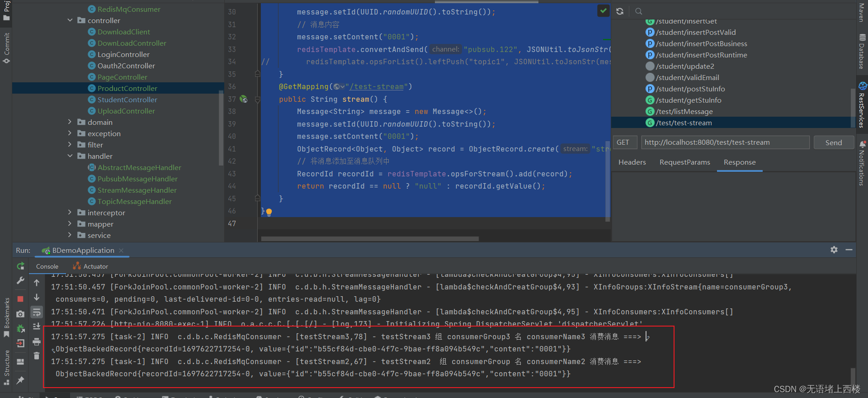Click the yellow lightbulb intention icon
Screen dimensions: 868x398
pyautogui.click(x=269, y=212)
